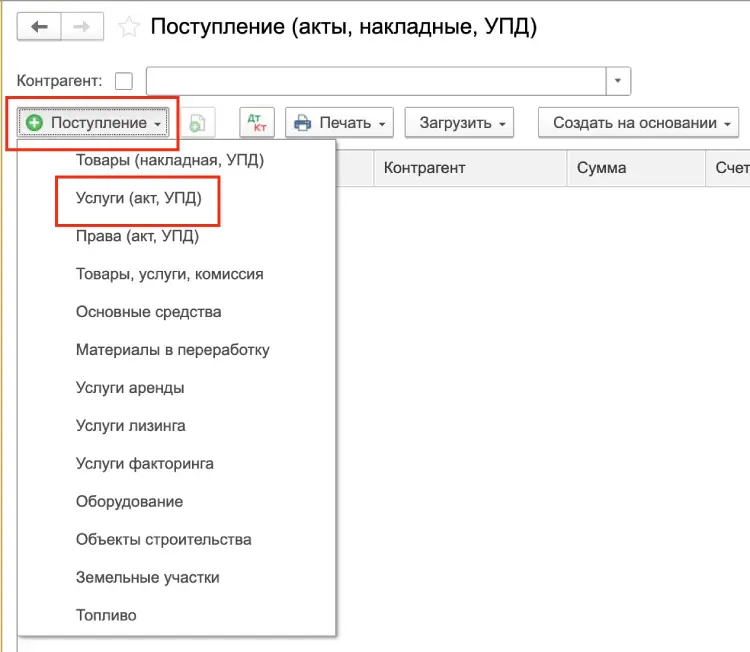Select Права (акт, УПД) option
The height and width of the screenshot is (652, 750).
(137, 237)
